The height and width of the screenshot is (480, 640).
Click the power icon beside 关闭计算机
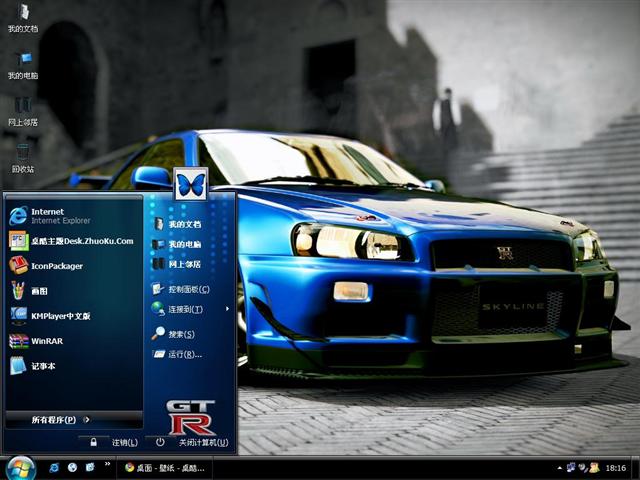click(160, 442)
